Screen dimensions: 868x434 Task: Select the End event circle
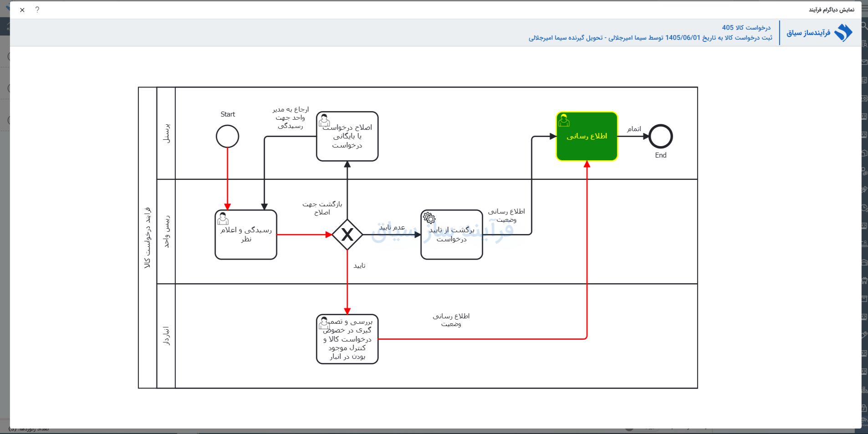(661, 136)
